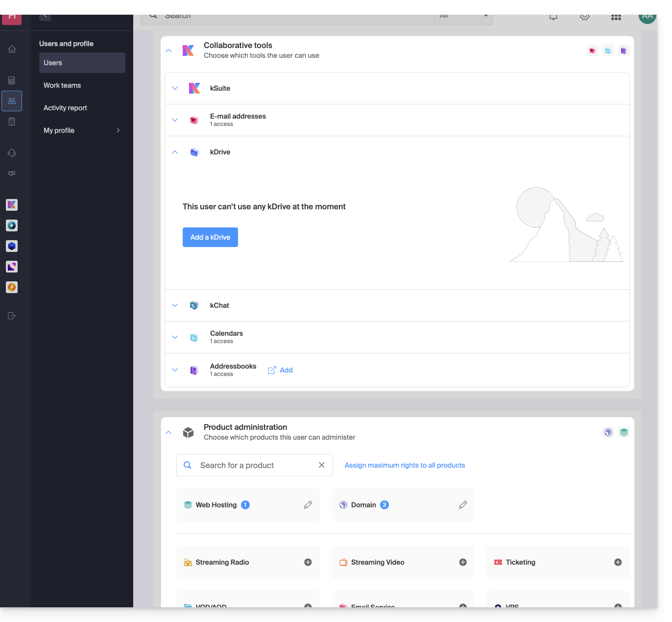Image resolution: width=672 pixels, height=622 pixels.
Task: Expand the kChat row
Action: click(x=175, y=305)
